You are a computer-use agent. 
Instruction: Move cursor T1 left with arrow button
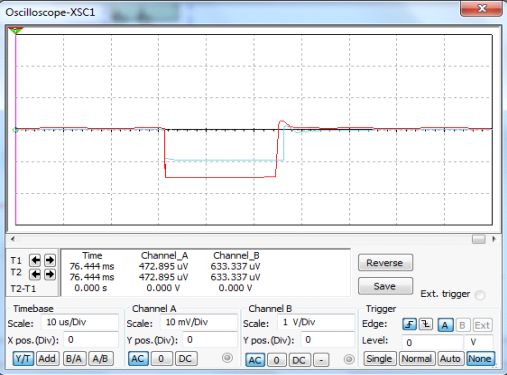tap(35, 260)
